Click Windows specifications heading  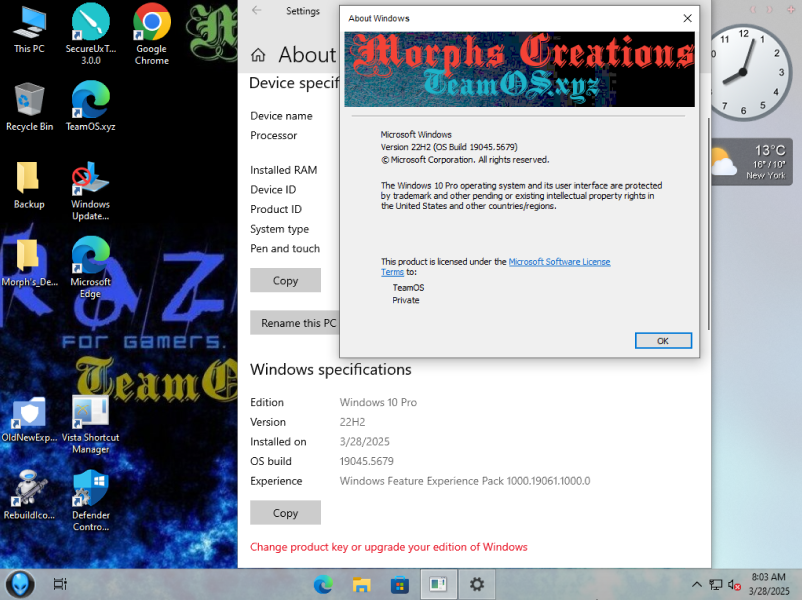[x=330, y=369]
